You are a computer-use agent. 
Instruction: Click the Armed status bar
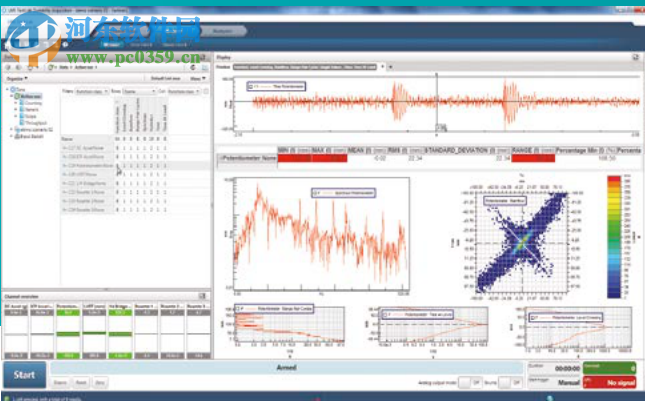click(287, 368)
